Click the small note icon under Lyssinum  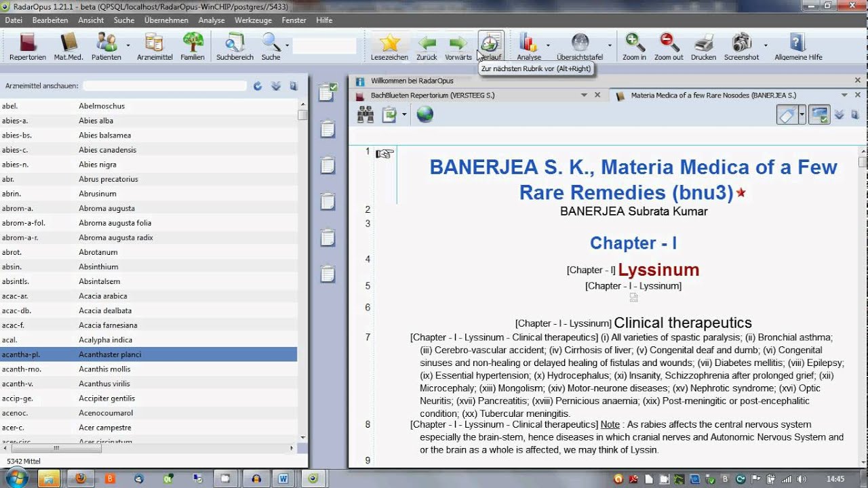pos(633,297)
